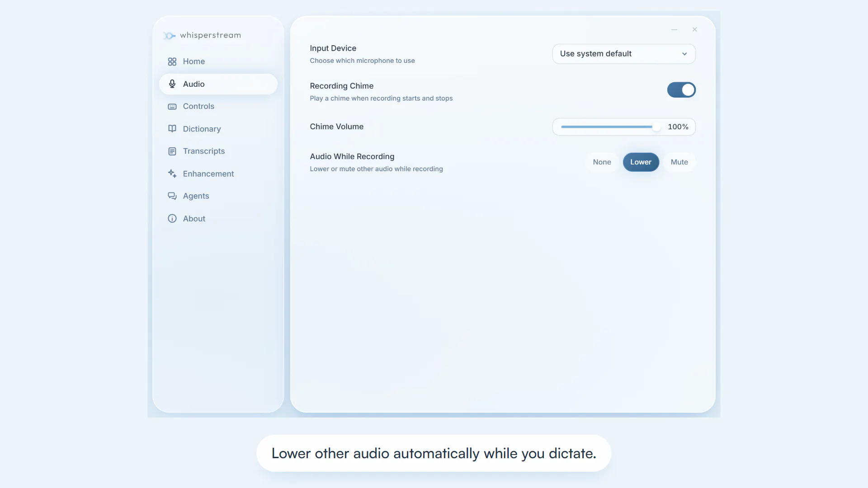
Task: Click the whisperstream app name
Action: click(210, 35)
